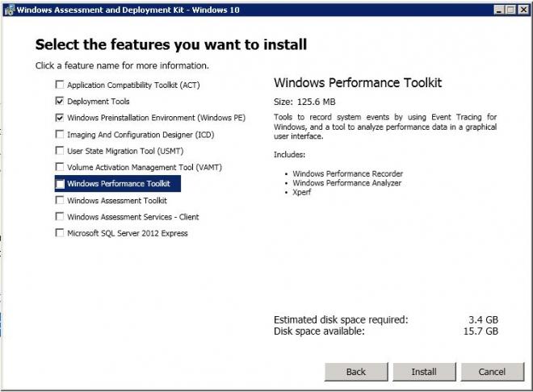Click the Application Compatibility Toolkit (ACT) label
The width and height of the screenshot is (533, 392).
pos(133,85)
